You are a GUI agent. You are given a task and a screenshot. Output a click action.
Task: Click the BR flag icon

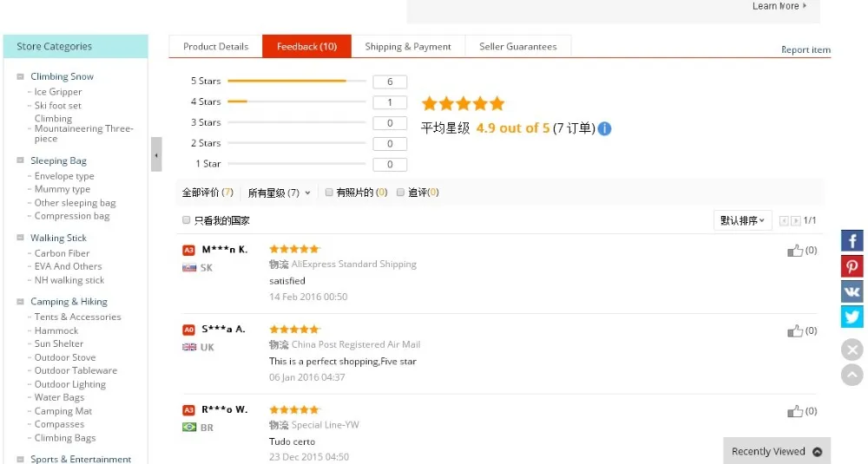(x=189, y=427)
